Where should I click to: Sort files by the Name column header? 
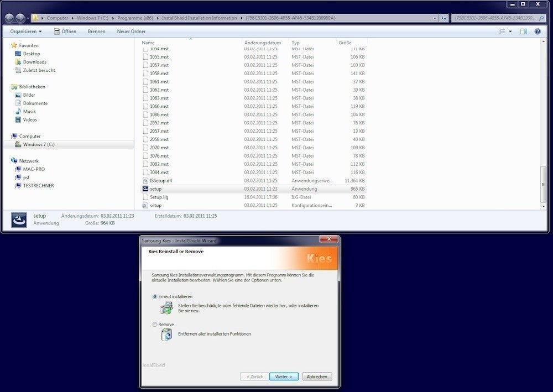pos(190,43)
